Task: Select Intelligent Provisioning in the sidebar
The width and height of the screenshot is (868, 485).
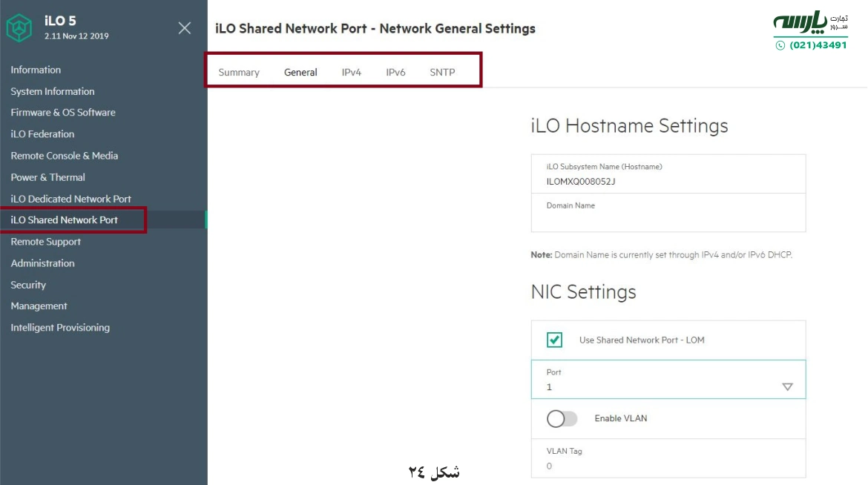Action: (59, 327)
